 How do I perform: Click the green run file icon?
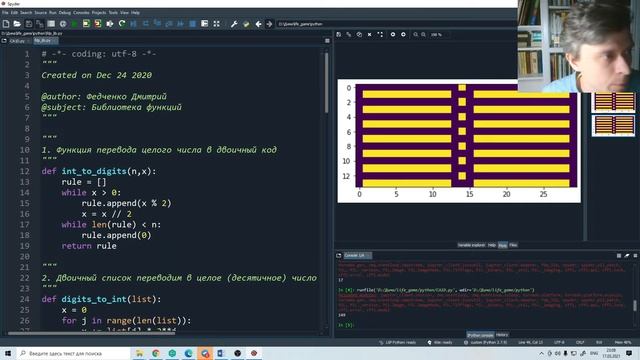point(74,24)
